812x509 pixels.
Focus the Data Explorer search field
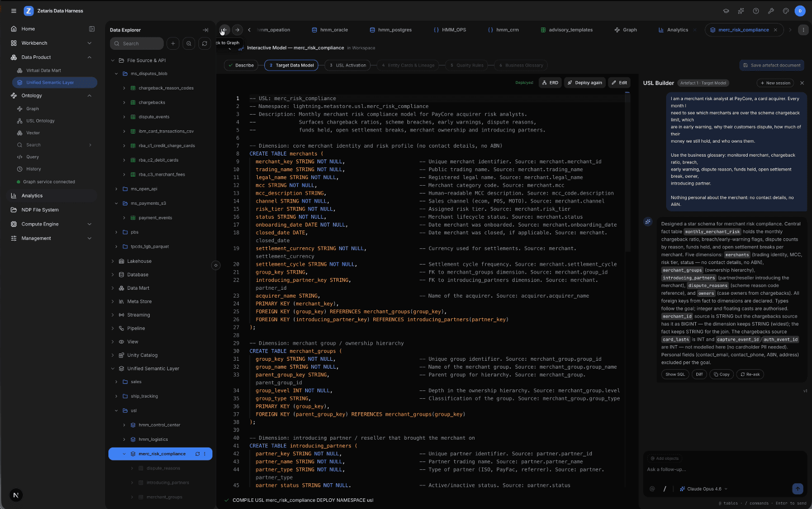click(137, 43)
